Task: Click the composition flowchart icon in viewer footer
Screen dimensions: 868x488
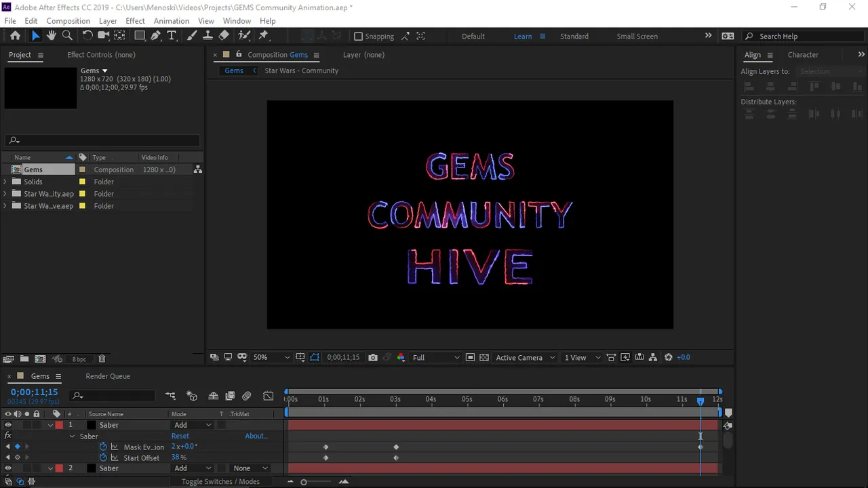Action: (653, 357)
